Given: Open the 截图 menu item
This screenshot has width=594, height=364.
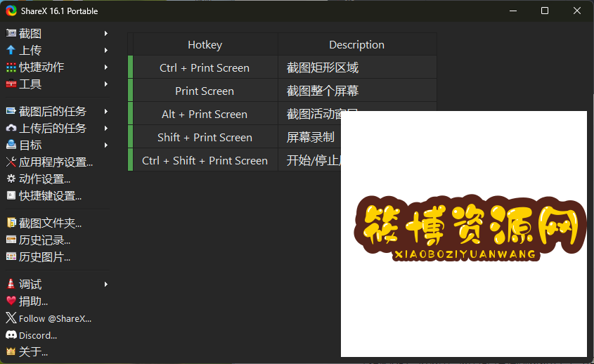Looking at the screenshot, I should [x=57, y=33].
